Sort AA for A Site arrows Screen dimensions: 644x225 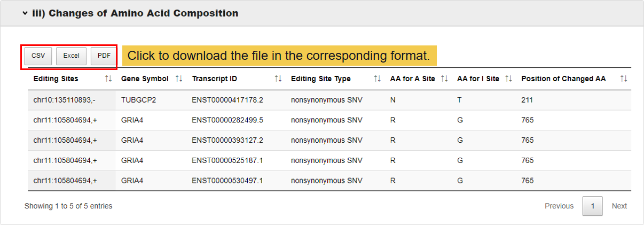[444, 79]
